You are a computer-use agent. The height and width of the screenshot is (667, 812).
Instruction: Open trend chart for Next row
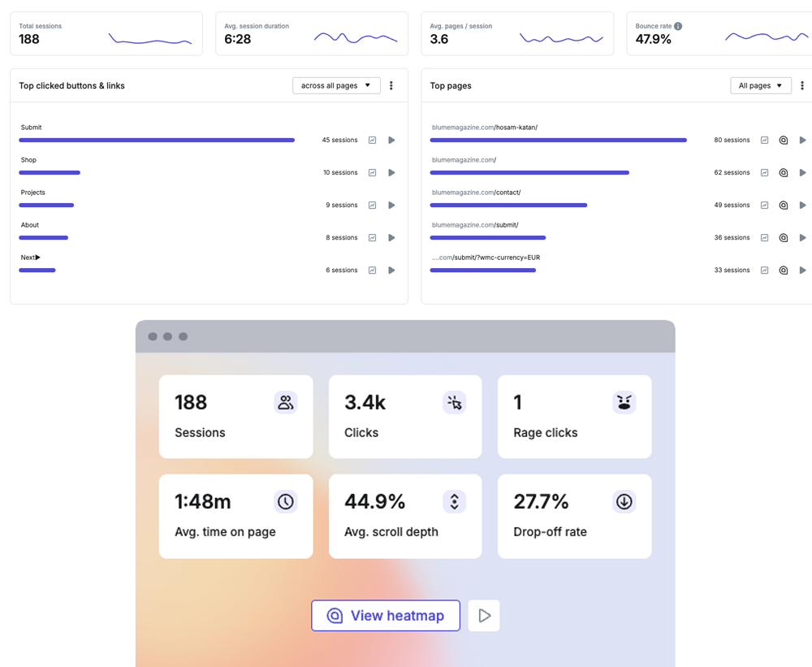pyautogui.click(x=372, y=270)
